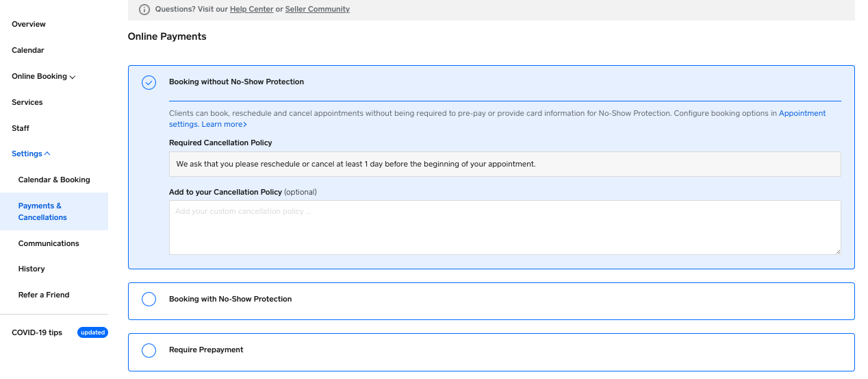The width and height of the screenshot is (868, 379).
Task: Select Booking without No-Show Protection radio
Action: coord(149,82)
